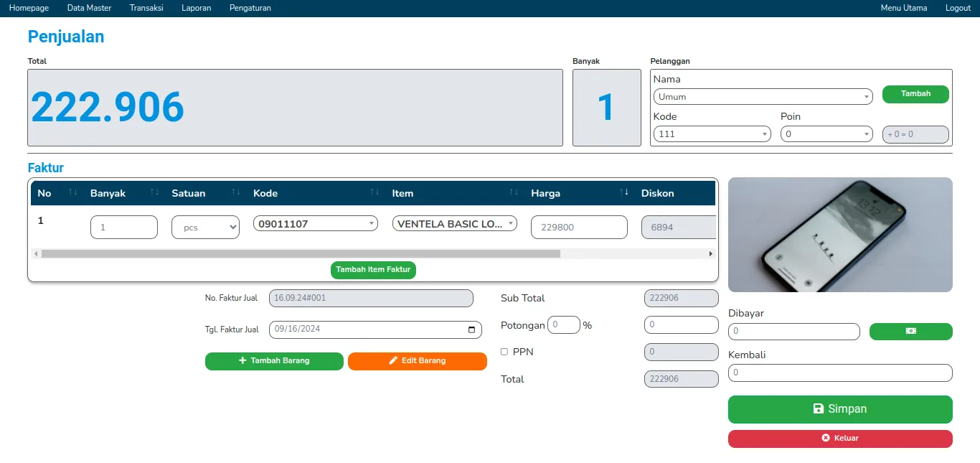Click the red Keluar button

(839, 439)
